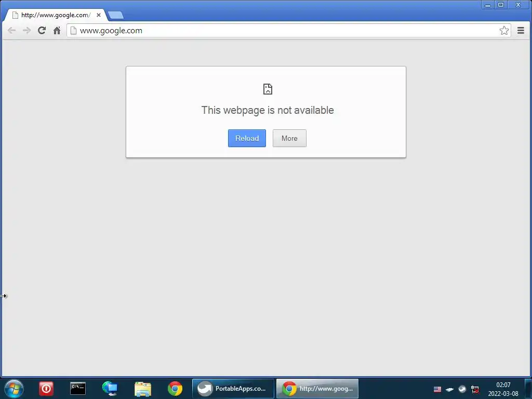The image size is (532, 399).
Task: Open the home page
Action: pyautogui.click(x=57, y=31)
